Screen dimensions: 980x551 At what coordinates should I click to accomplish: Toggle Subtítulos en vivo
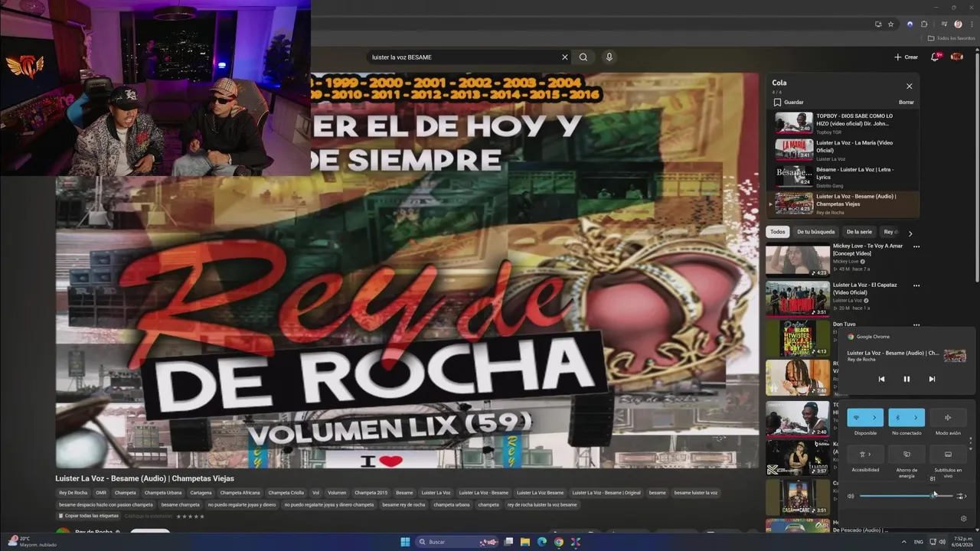(x=948, y=455)
